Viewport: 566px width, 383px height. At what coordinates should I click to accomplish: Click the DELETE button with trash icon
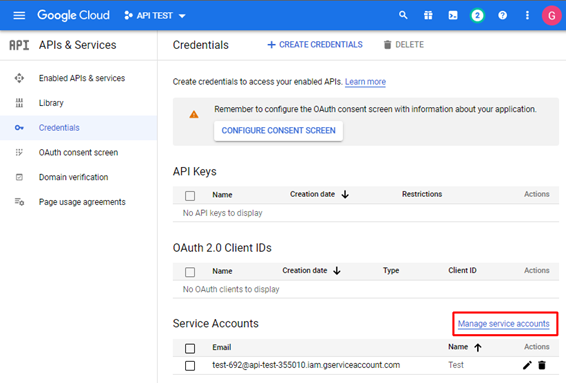404,45
